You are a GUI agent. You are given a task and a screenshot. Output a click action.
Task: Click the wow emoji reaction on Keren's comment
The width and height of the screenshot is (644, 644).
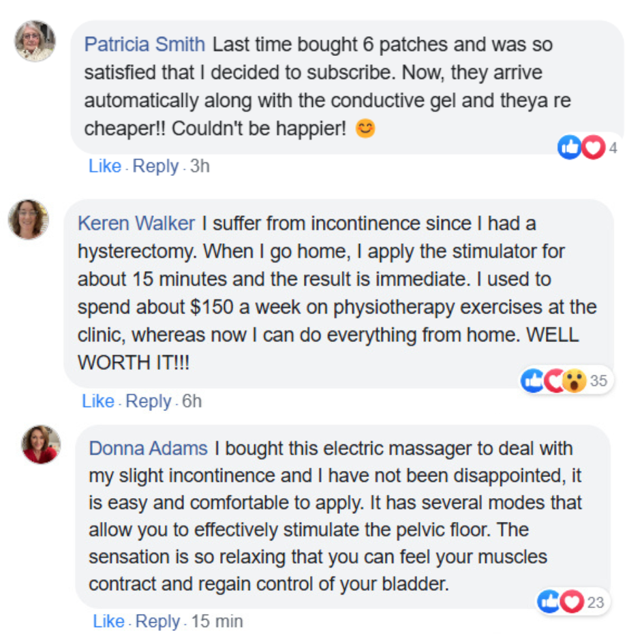point(574,381)
